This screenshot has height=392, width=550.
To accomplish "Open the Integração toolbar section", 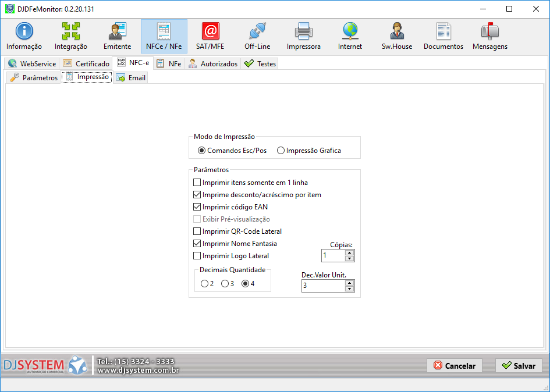I will tap(71, 37).
